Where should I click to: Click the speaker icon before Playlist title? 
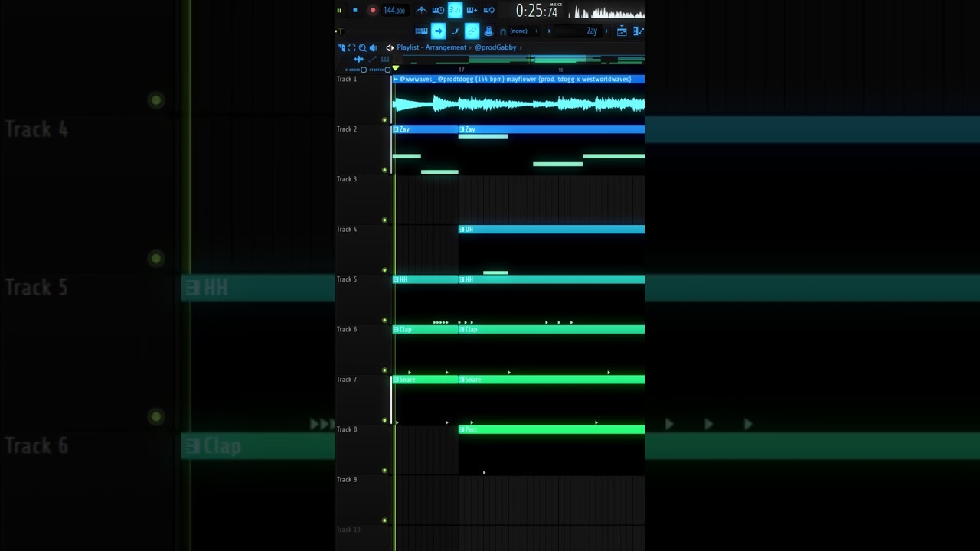(x=390, y=47)
